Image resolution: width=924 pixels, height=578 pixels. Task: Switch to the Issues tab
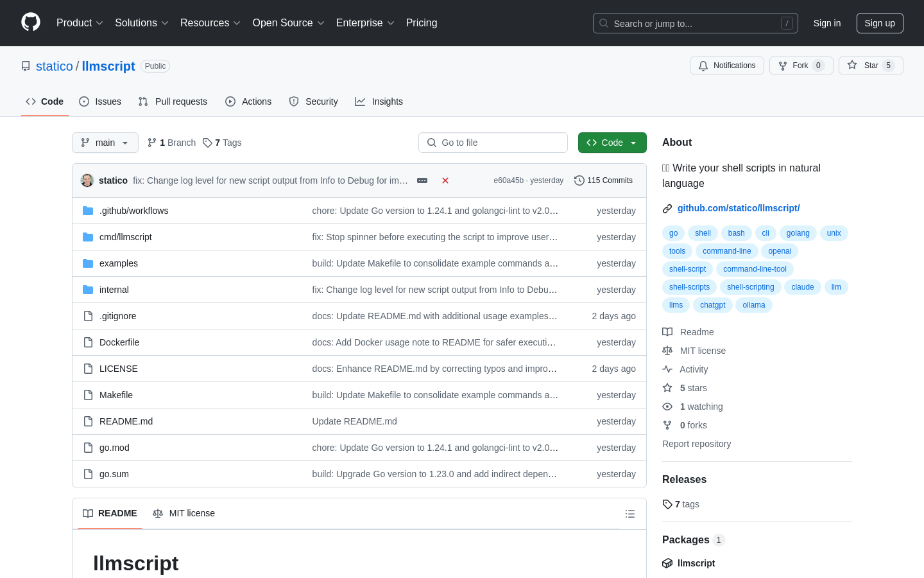pyautogui.click(x=100, y=101)
